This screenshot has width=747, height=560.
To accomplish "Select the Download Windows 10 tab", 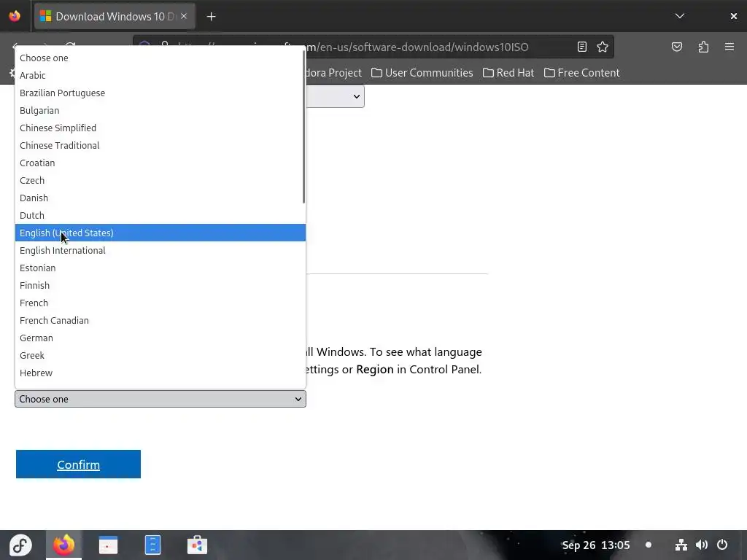I will [113, 17].
